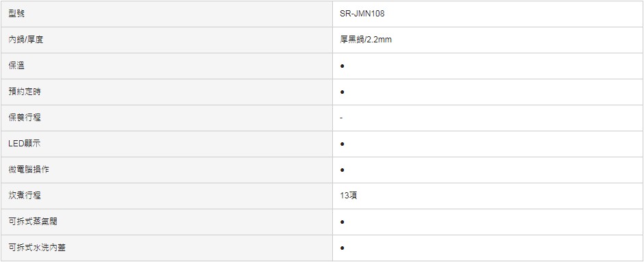This screenshot has height=262, width=644.
Task: Click the LED顯示 row label
Action: [x=24, y=144]
